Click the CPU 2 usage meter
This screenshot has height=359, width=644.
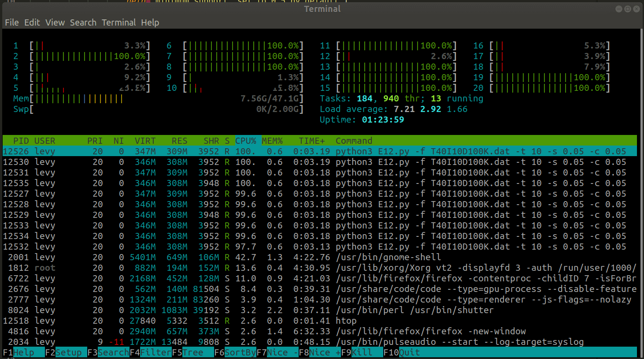click(x=82, y=56)
